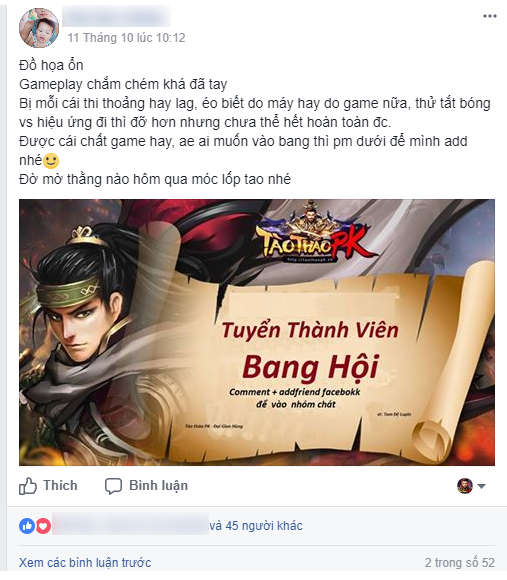Click the thumbs-up icon beside Thích
This screenshot has width=507, height=580.
28,486
